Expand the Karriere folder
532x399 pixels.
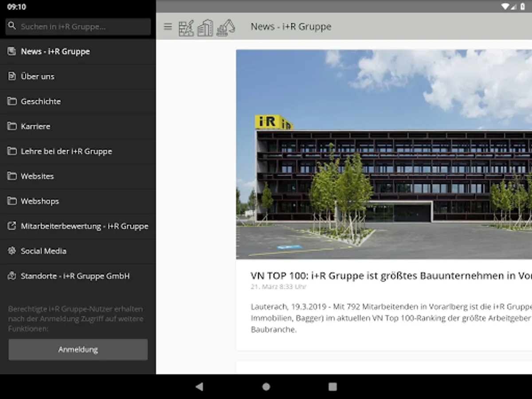(x=35, y=126)
